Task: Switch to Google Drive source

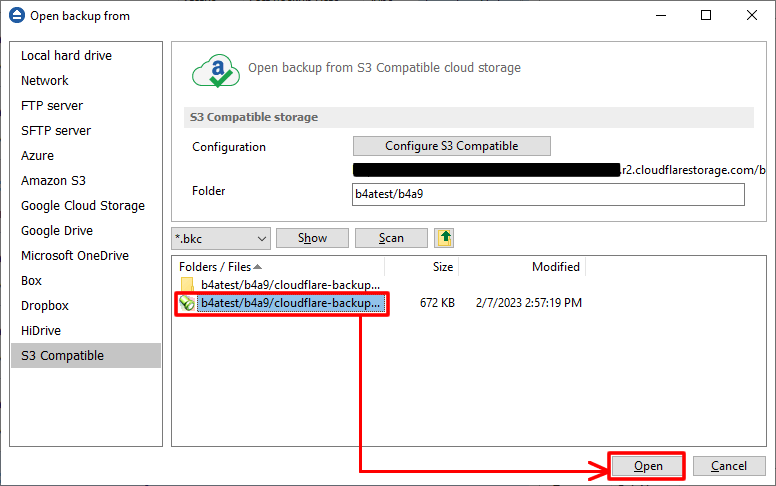Action: [x=57, y=231]
